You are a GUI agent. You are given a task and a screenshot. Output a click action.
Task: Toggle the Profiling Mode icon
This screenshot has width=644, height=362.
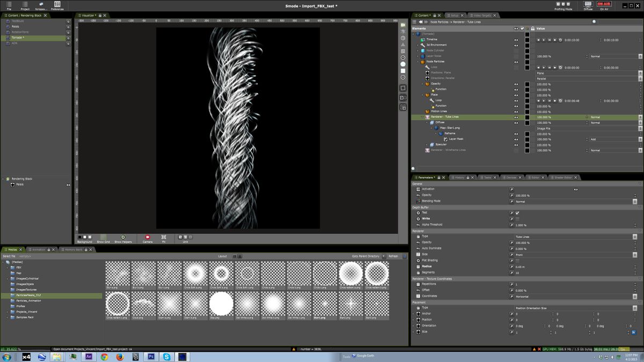point(563,4)
